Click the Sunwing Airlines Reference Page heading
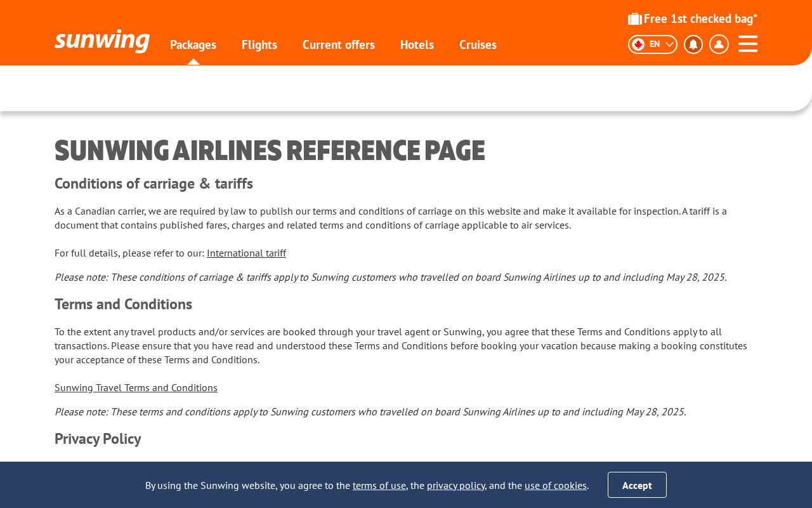Screen dimensions: 812x508 coord(270,150)
